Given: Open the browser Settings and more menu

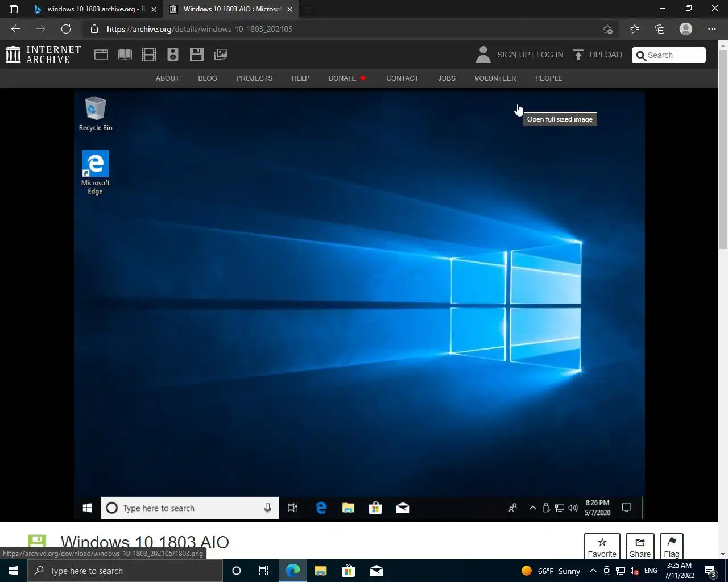Looking at the screenshot, I should pyautogui.click(x=712, y=29).
